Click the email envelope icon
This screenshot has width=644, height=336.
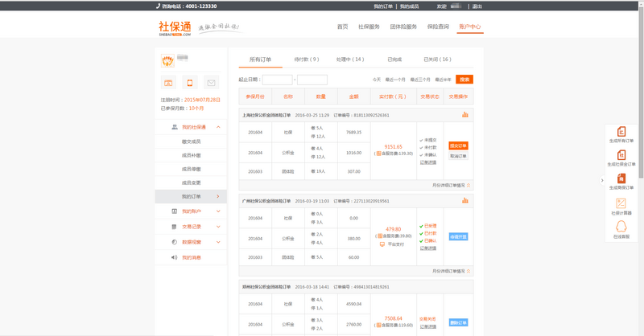coord(211,83)
